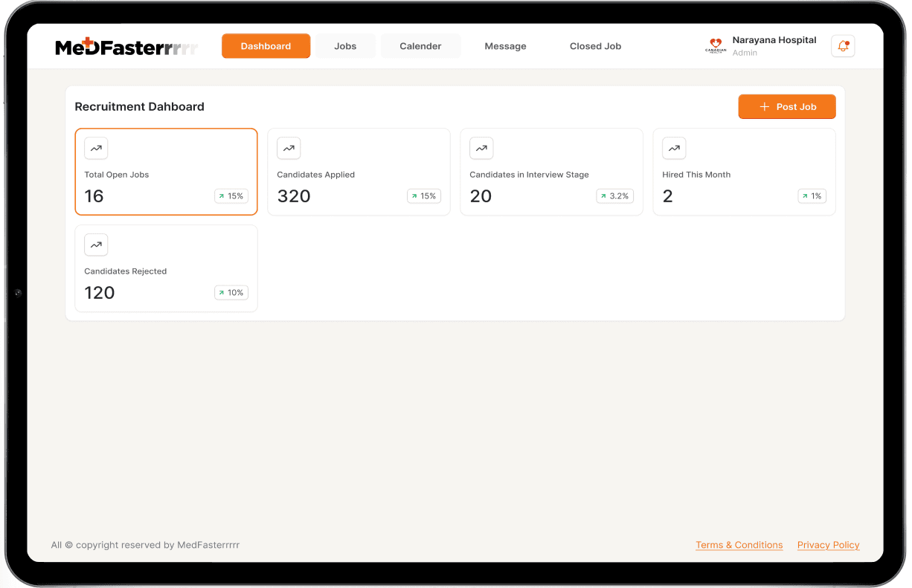The image size is (912, 588).
Task: Select the Narayana Hospital admin profile
Action: tap(774, 45)
